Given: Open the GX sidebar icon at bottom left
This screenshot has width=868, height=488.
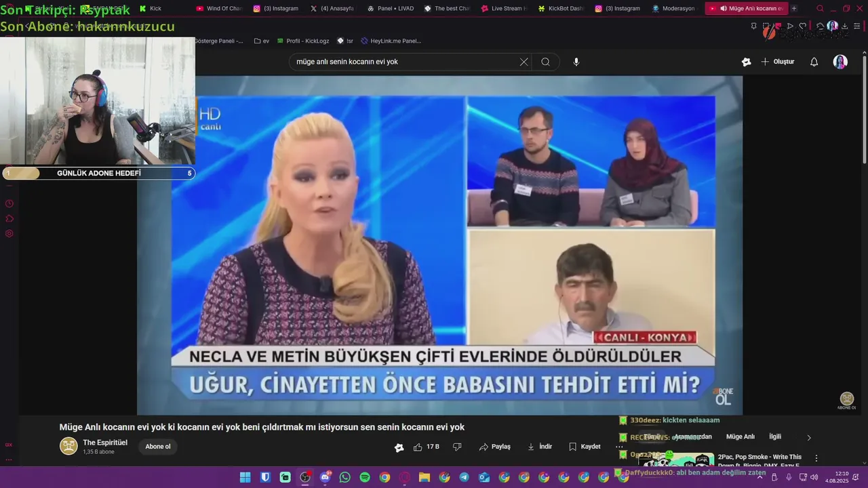Looking at the screenshot, I should click(9, 445).
